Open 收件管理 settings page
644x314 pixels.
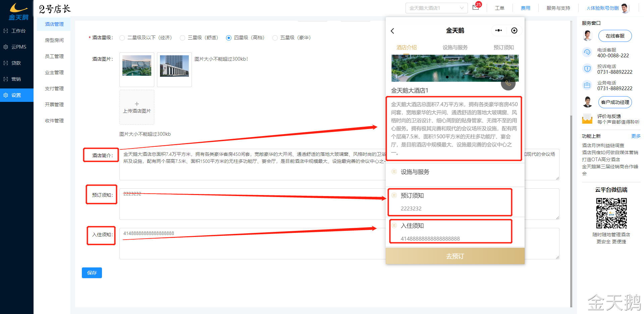pos(54,121)
